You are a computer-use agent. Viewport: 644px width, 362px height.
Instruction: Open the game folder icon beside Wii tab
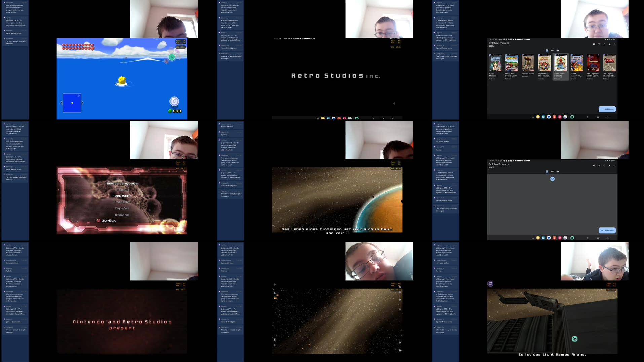tap(557, 50)
